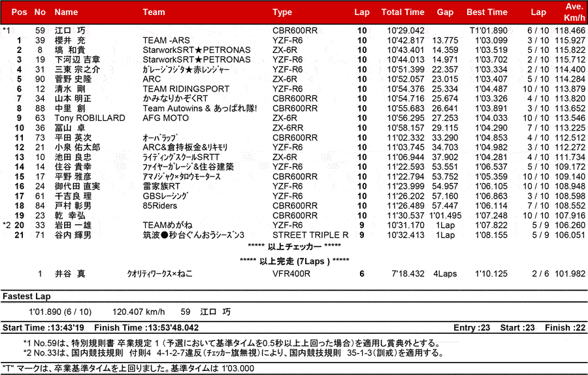Click rider name 櫻井 充
The height and width of the screenshot is (375, 588).
click(x=70, y=40)
